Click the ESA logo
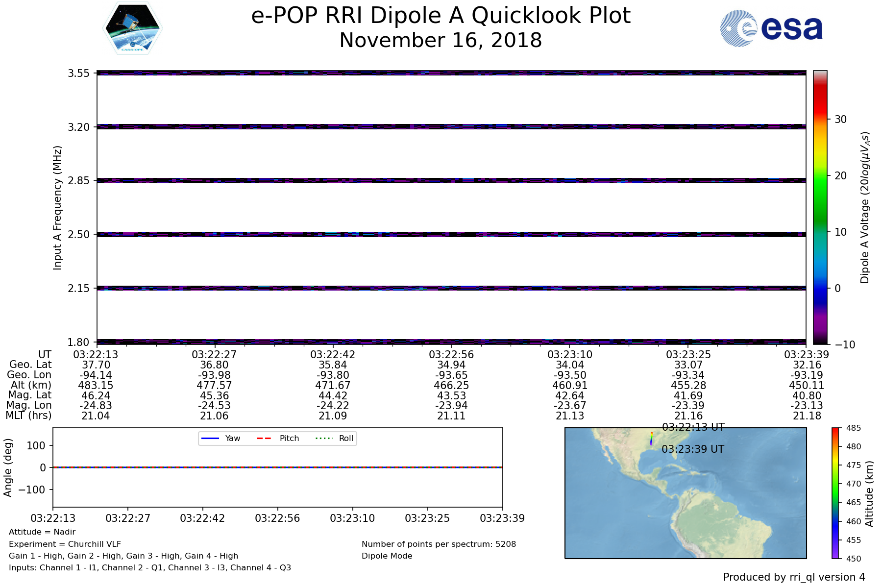882x588 pixels. pos(771,28)
